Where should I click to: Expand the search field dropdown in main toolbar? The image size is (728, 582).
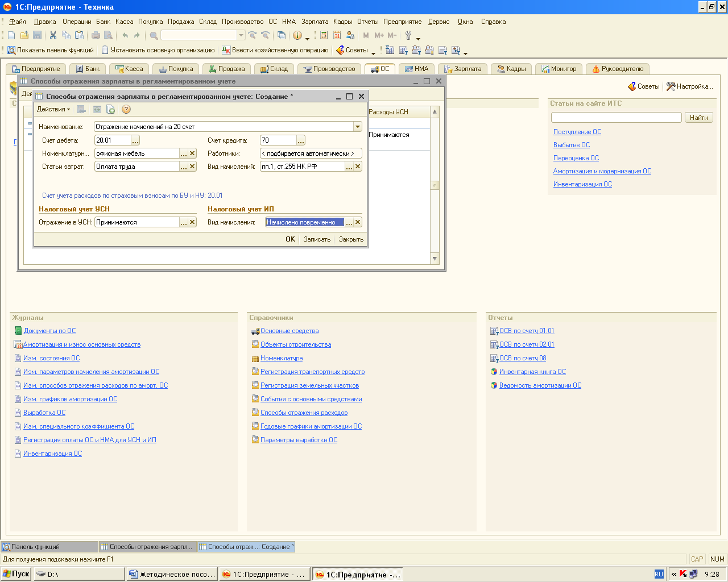(x=241, y=35)
